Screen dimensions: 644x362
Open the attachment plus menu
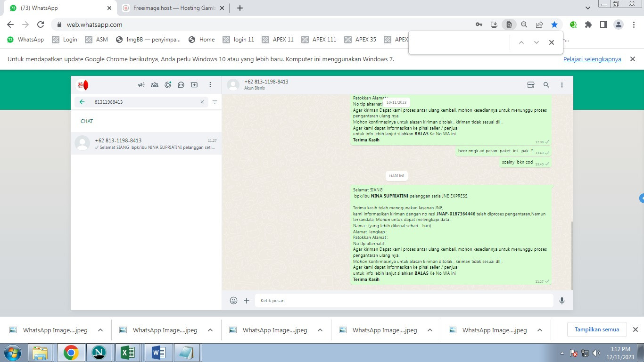click(247, 300)
